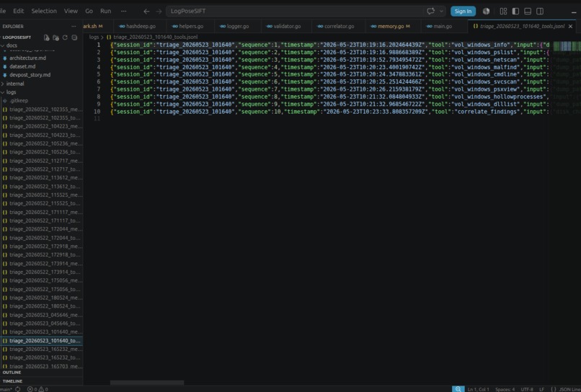Click the logs breadcrumb segment

click(94, 37)
